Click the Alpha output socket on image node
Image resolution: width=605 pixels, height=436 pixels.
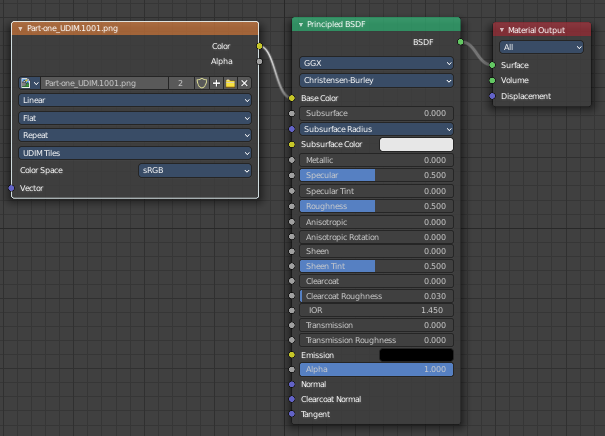pos(259,61)
